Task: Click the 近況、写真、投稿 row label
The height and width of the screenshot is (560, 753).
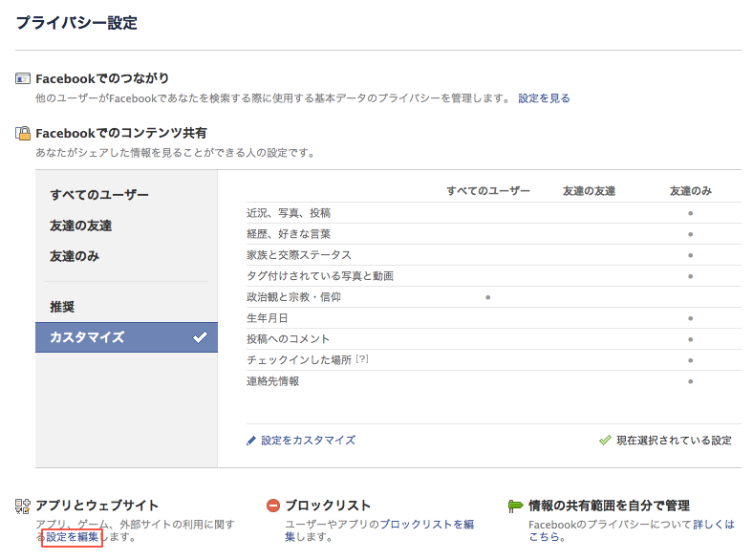Action: click(289, 213)
